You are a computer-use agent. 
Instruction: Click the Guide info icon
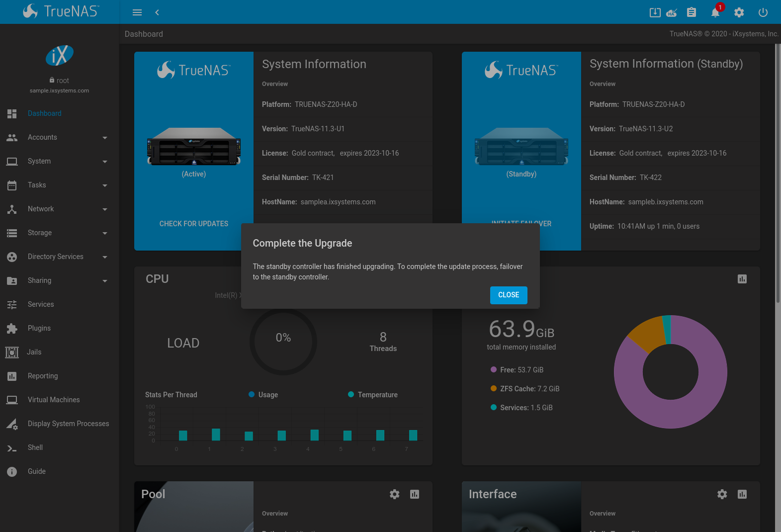pos(12,471)
